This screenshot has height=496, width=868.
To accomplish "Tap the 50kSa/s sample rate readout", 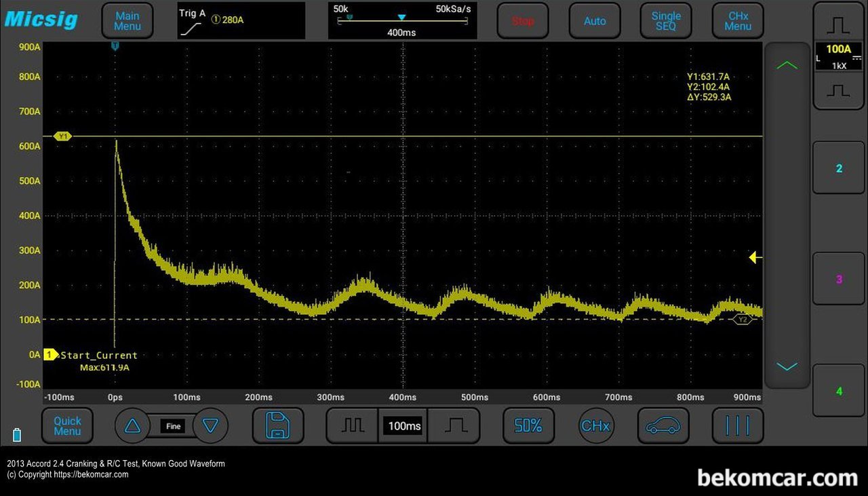I will pyautogui.click(x=453, y=9).
